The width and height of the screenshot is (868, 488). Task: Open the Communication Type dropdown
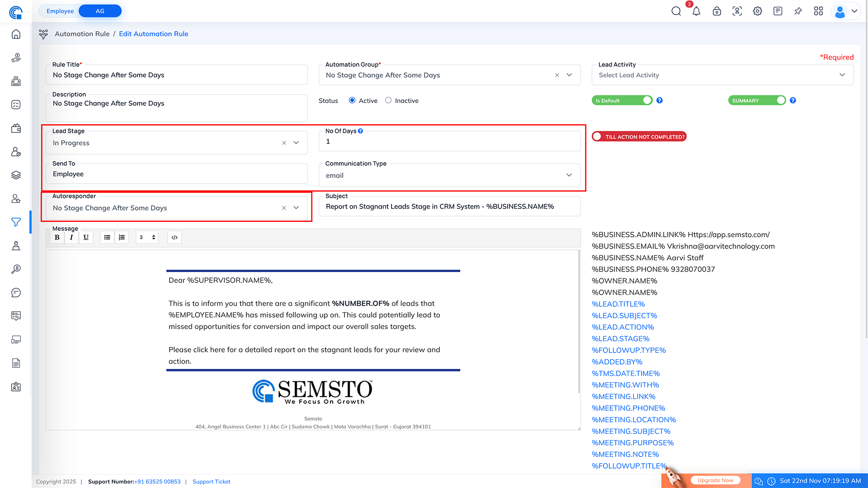[x=569, y=175]
